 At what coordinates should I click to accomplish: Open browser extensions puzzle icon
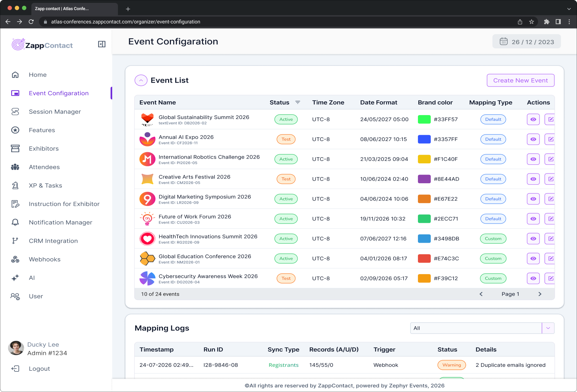point(547,22)
